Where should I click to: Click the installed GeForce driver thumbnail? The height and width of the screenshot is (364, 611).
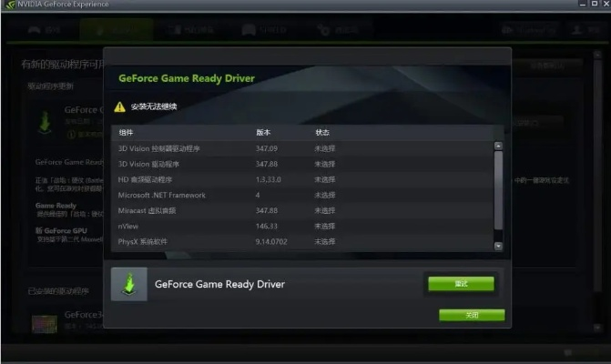pos(43,322)
